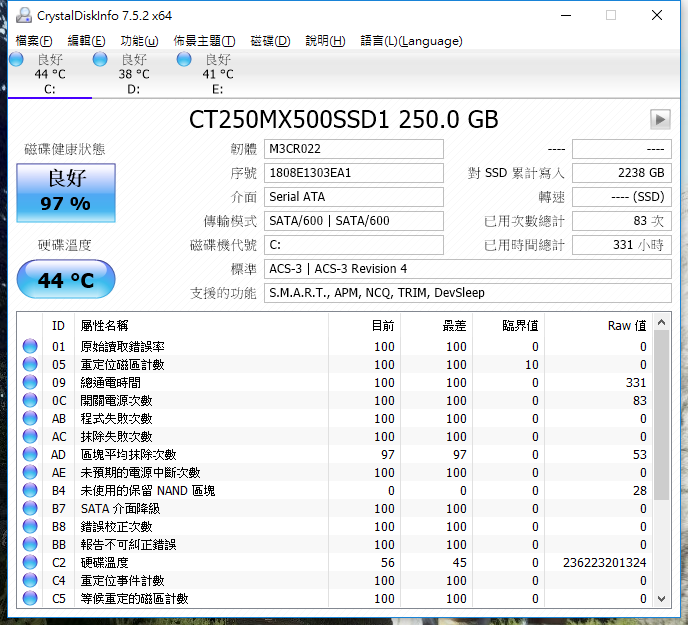688x625 pixels.
Task: Open the 功能(u) menu
Action: pyautogui.click(x=139, y=41)
